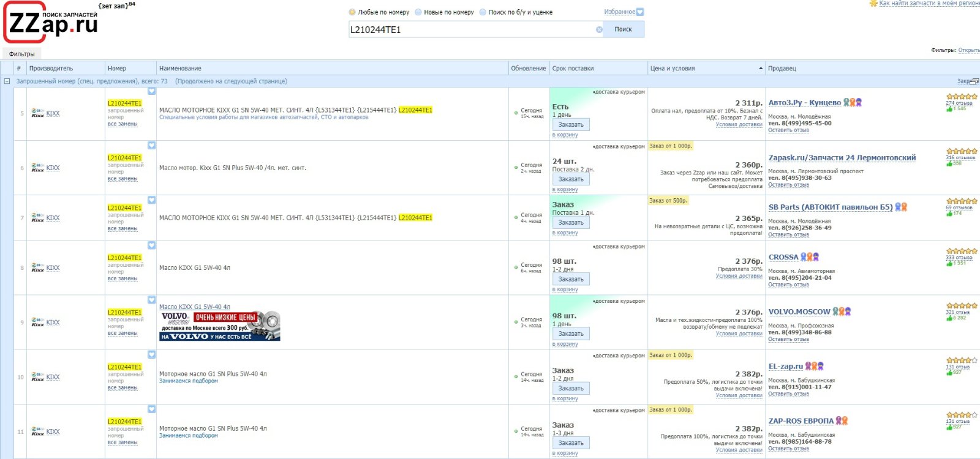Expand все замены in row 8
The height and width of the screenshot is (459, 980).
[x=123, y=278]
